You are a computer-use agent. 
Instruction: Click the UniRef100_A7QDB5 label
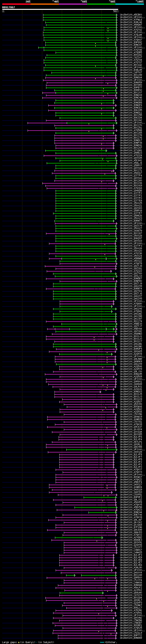coord(131,53)
